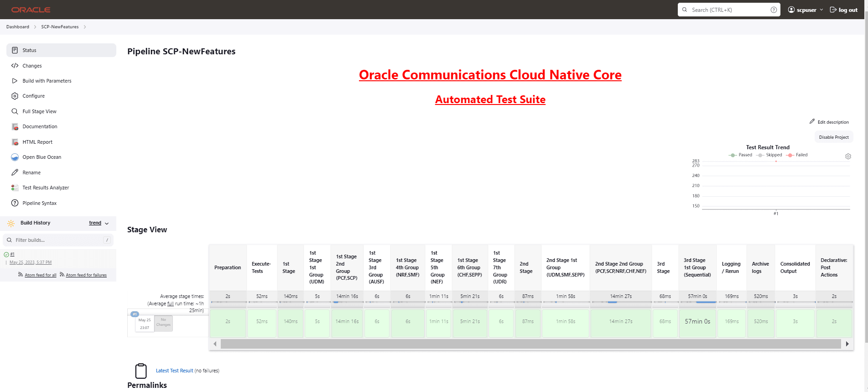Click the right arrow of stage view scrollbar
Viewport: 868px width, 392px height.
(847, 344)
